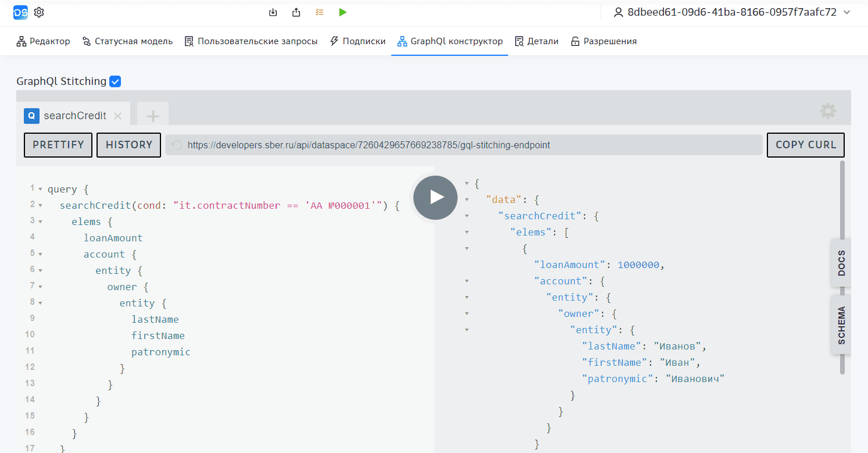Viewport: 868px width, 453px height.
Task: Click patronymic field on line 11
Action: click(161, 352)
